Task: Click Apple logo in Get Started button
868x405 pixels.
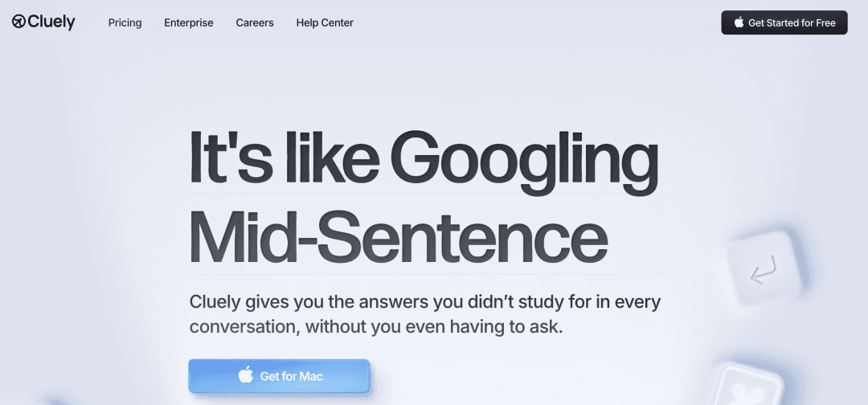Action: [739, 22]
